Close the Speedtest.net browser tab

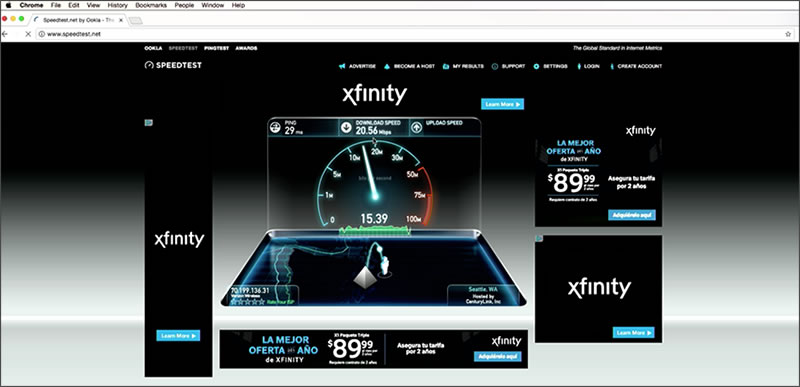(121, 20)
